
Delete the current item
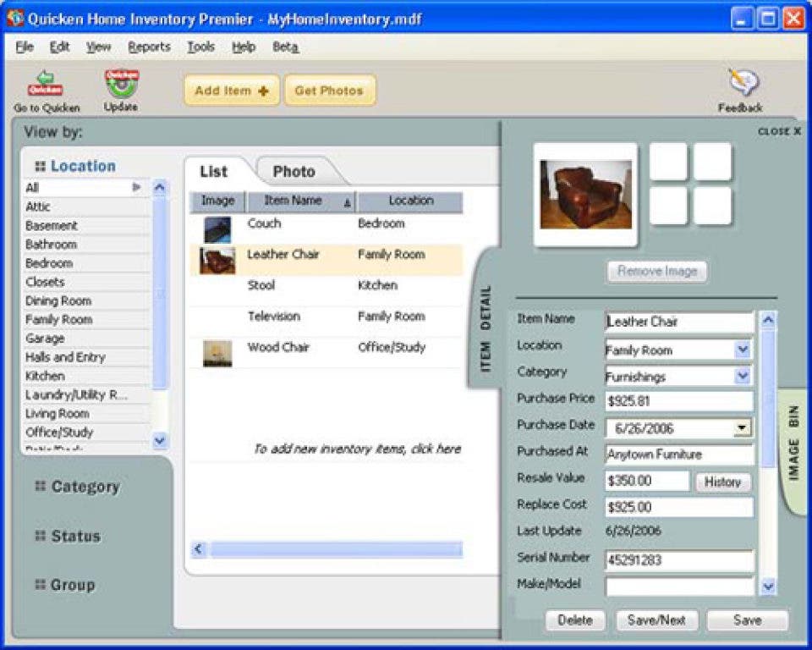click(575, 620)
